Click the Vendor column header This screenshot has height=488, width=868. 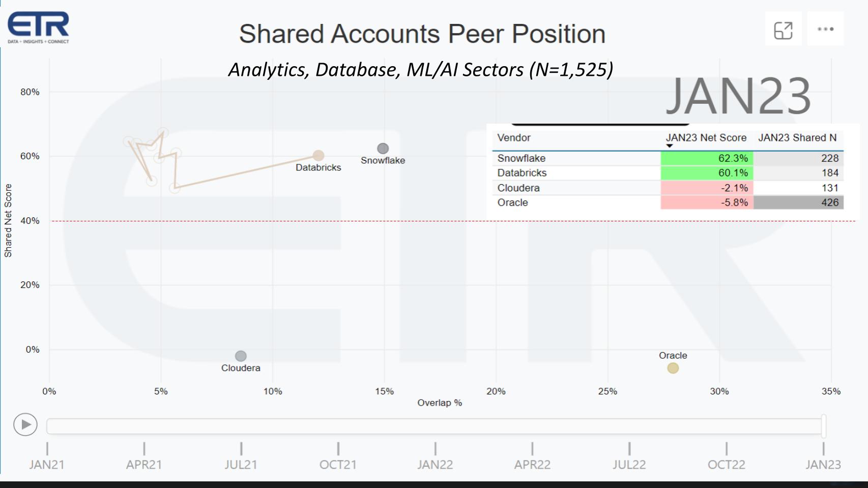(x=514, y=137)
